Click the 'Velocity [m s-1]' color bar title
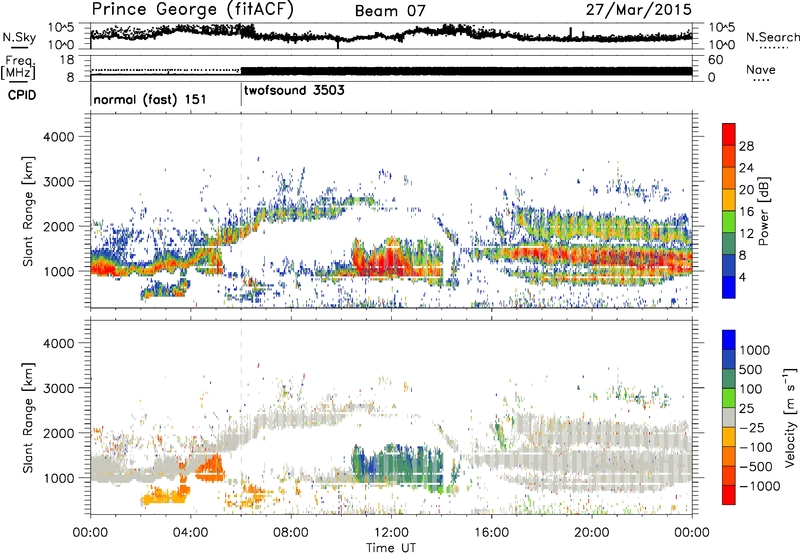 click(x=790, y=417)
